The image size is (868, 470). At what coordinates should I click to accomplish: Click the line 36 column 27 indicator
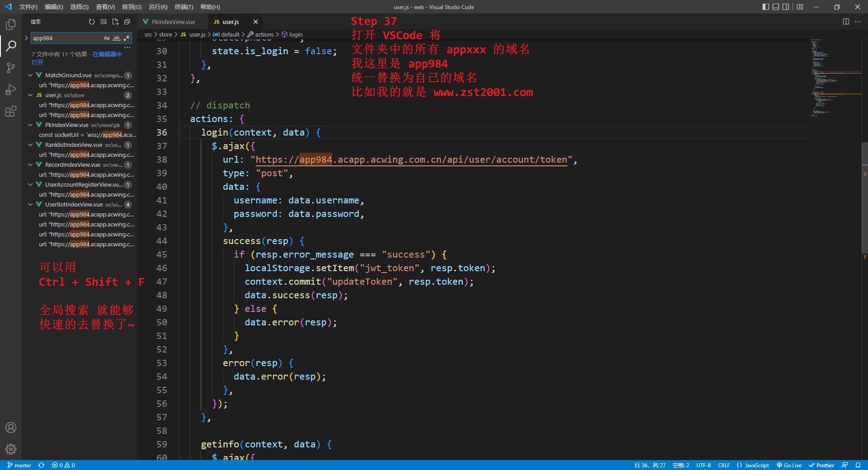[x=650, y=465]
